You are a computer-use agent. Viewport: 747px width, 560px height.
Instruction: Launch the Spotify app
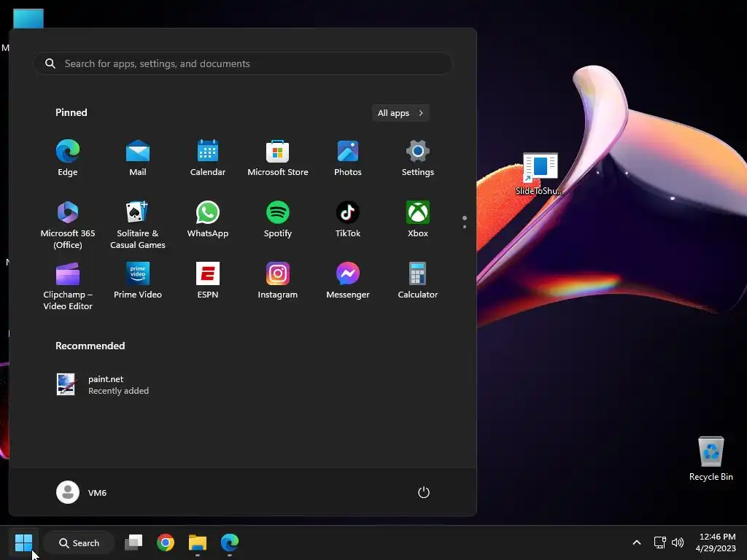278,219
